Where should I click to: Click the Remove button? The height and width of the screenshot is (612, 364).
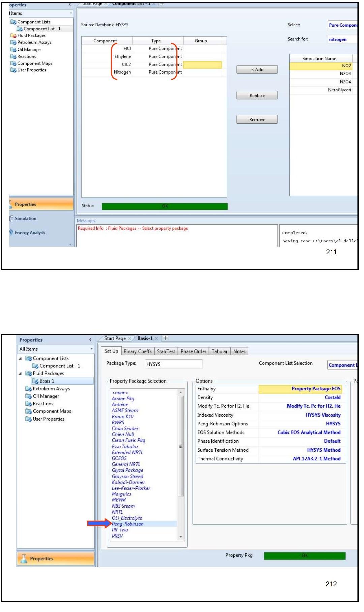pos(257,120)
